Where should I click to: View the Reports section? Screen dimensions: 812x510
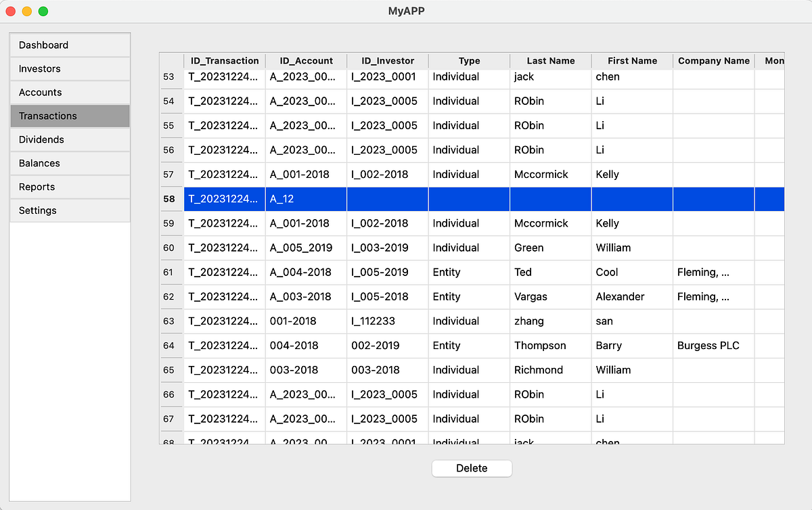[x=36, y=187]
